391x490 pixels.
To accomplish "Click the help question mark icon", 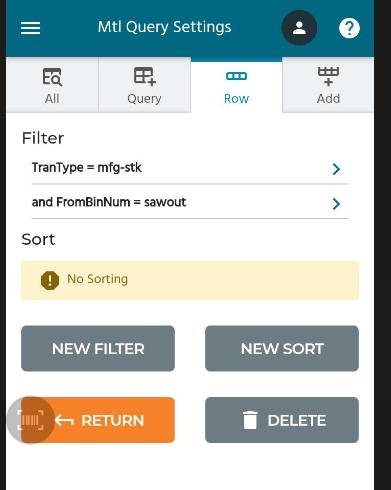I will point(349,28).
